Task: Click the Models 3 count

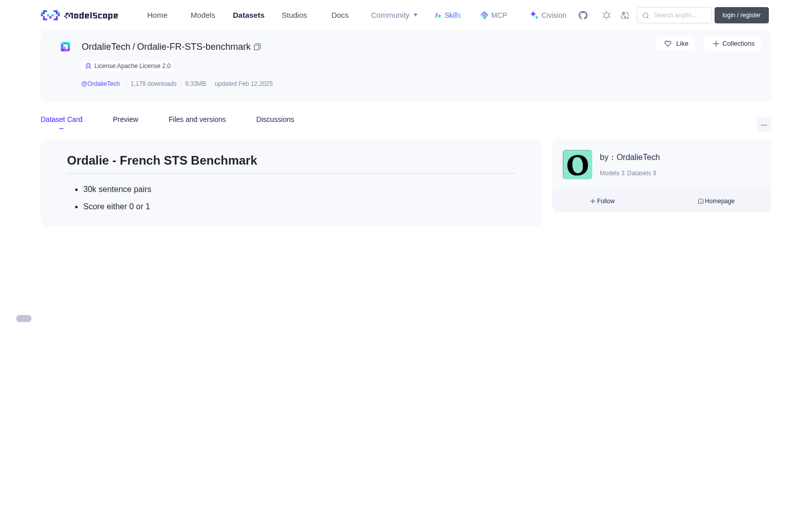Action: (x=612, y=173)
